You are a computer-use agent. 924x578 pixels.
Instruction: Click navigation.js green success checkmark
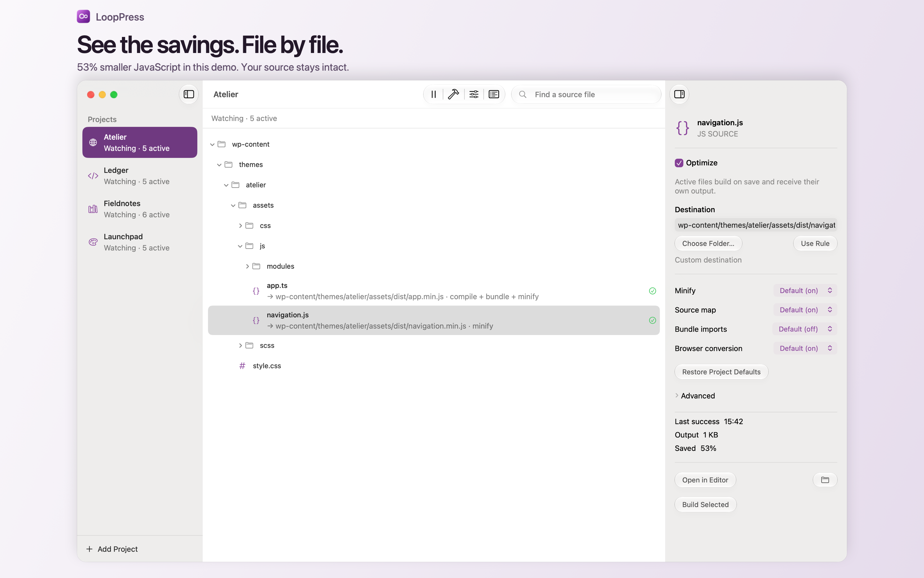[653, 320]
